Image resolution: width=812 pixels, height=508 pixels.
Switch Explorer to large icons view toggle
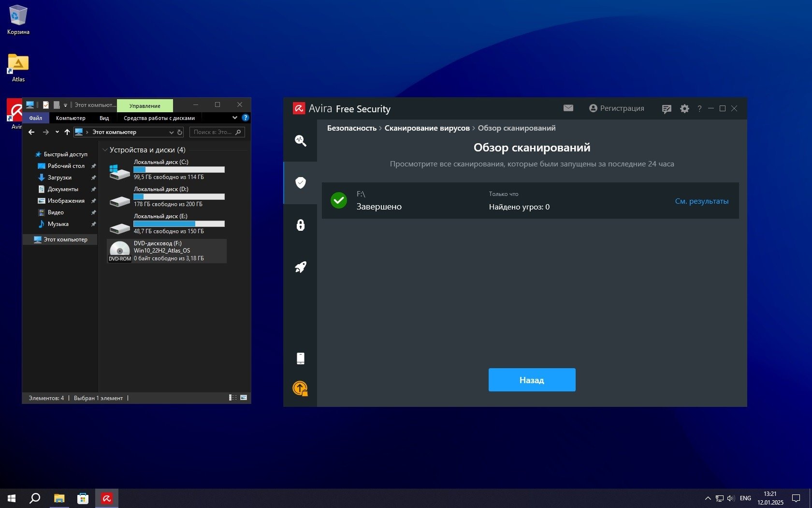coord(244,398)
